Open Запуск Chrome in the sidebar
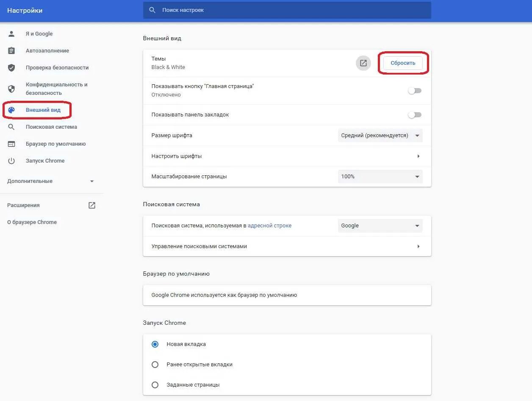The width and height of the screenshot is (532, 401). (45, 161)
